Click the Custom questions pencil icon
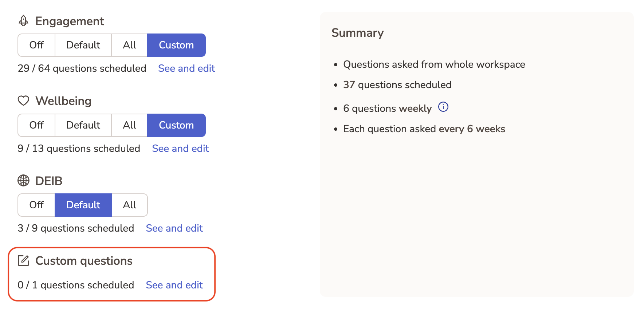Viewport: 644px width, 311px height. pos(23,261)
